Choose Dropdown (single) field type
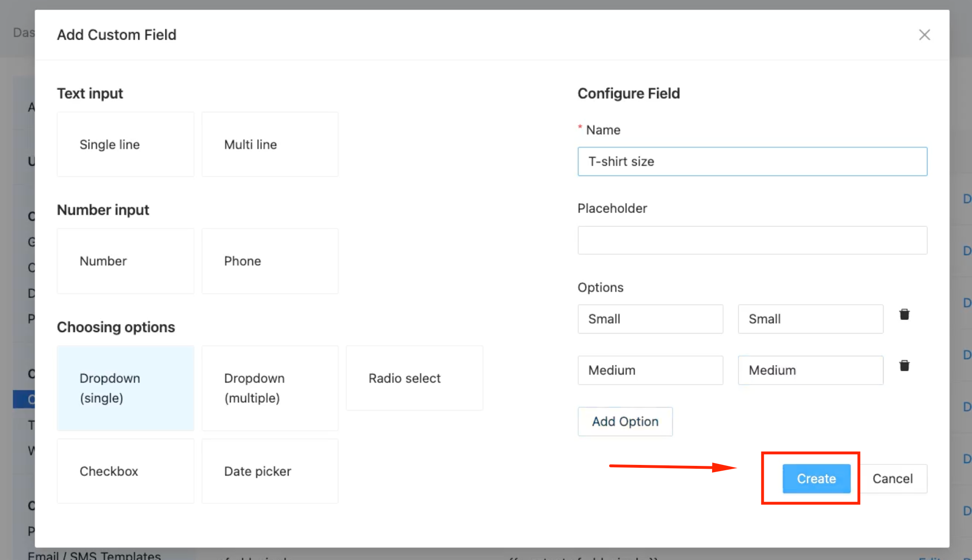 point(125,388)
